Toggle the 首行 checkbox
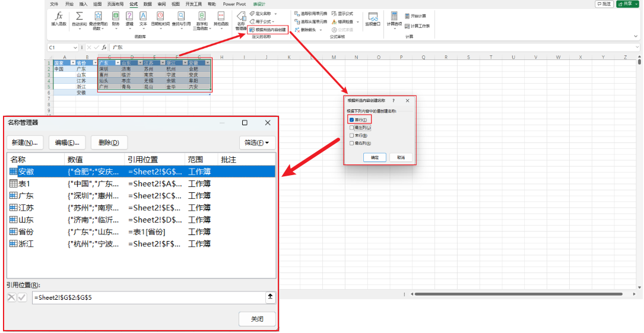Viewport: 644px width, 333px height. [351, 120]
